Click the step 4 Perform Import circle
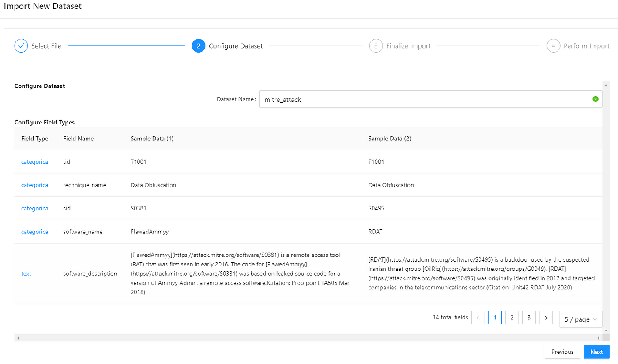The image size is (618, 364). (x=554, y=45)
